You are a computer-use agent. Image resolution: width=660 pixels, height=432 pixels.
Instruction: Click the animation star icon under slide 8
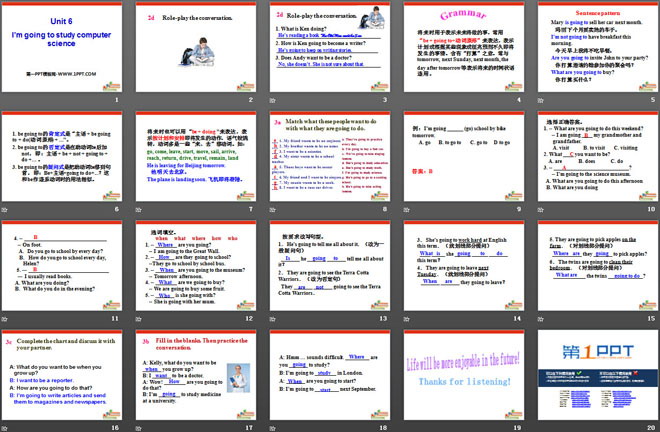tap(272, 210)
